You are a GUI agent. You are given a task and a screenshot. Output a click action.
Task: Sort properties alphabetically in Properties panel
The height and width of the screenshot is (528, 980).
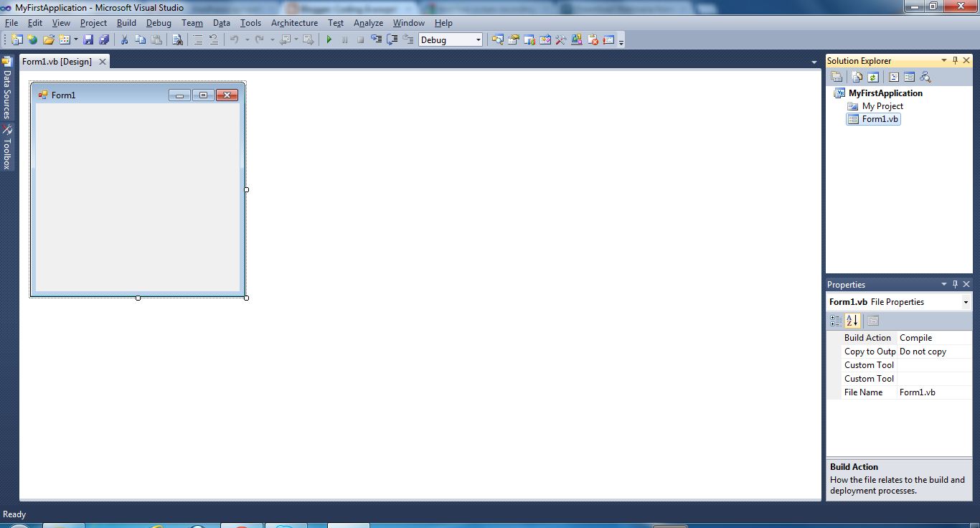click(853, 321)
